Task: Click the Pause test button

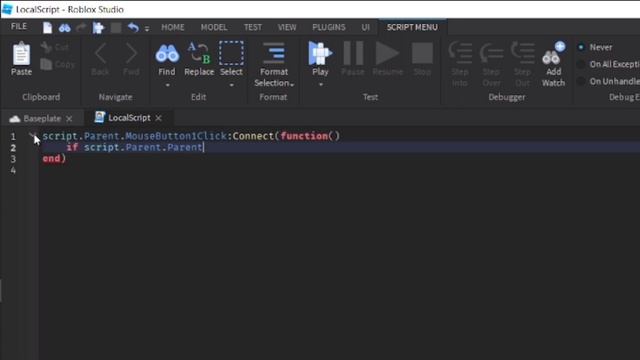Action: (353, 53)
